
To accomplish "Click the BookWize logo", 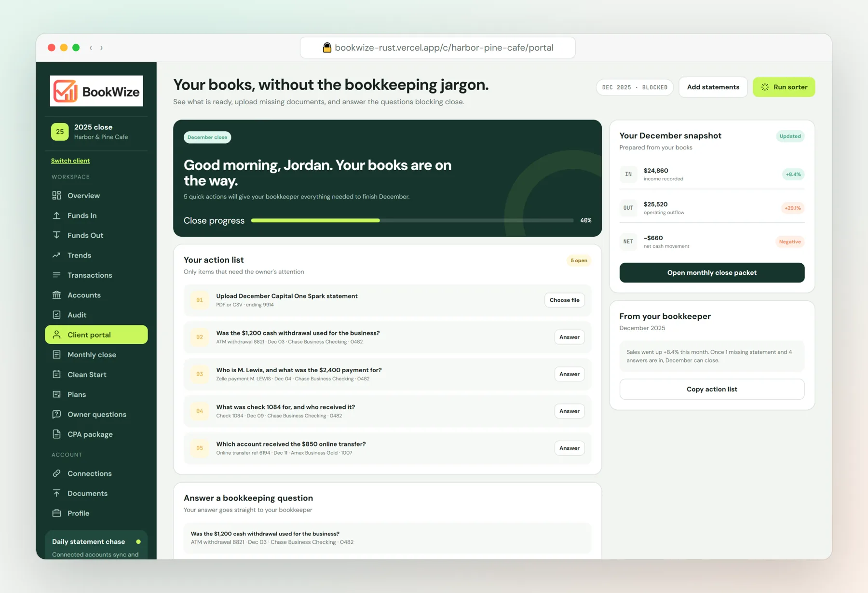I will (x=96, y=91).
